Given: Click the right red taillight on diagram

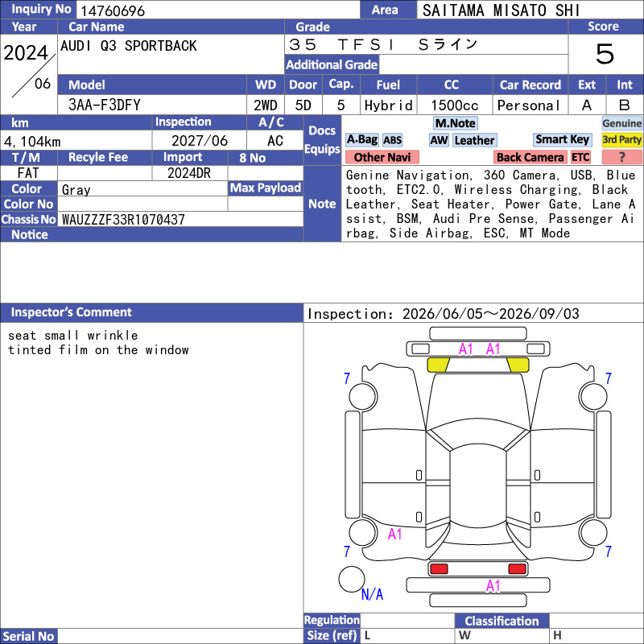Looking at the screenshot, I should pos(517,569).
